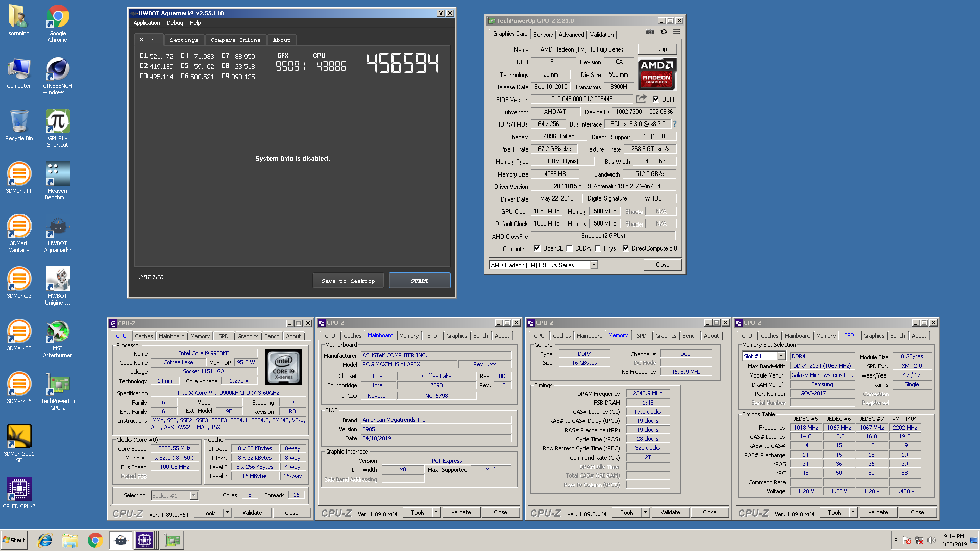This screenshot has width=980, height=551.
Task: Click Validate in CPU-Z Memory window
Action: pos(670,512)
